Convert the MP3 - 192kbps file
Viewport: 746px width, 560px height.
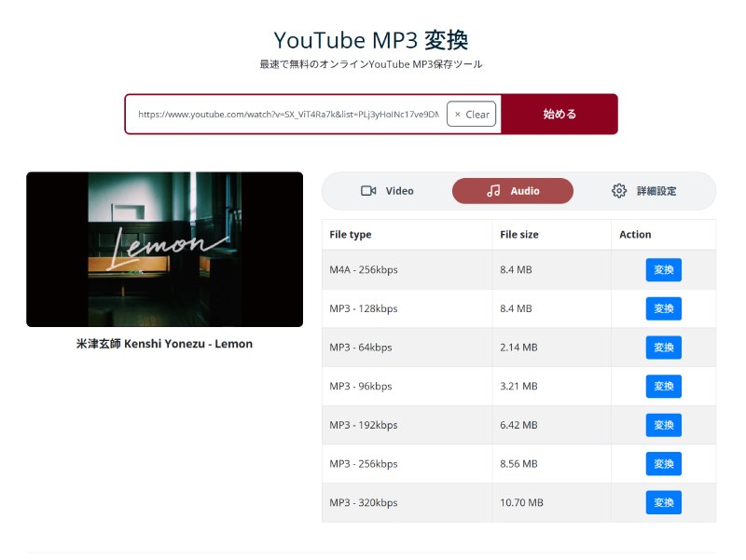point(663,425)
